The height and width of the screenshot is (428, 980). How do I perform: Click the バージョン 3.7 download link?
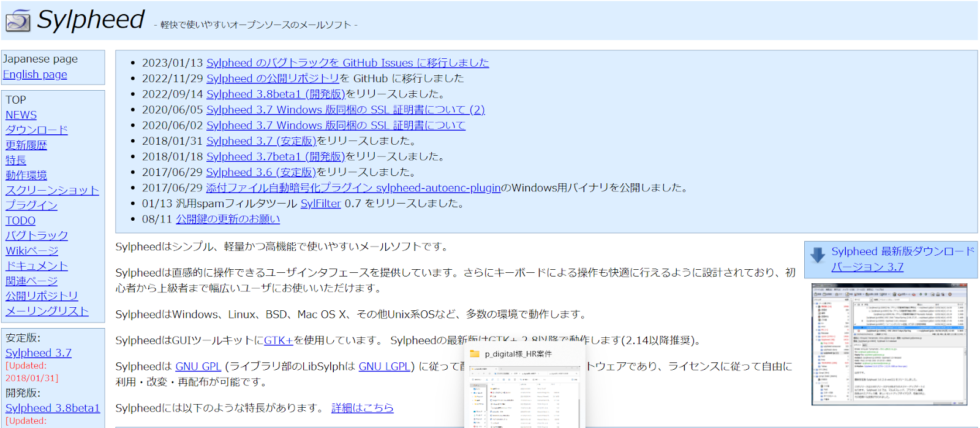867,267
